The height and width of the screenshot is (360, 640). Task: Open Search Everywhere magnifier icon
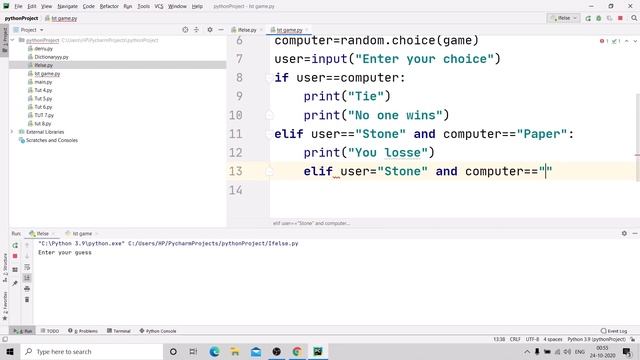point(634,18)
